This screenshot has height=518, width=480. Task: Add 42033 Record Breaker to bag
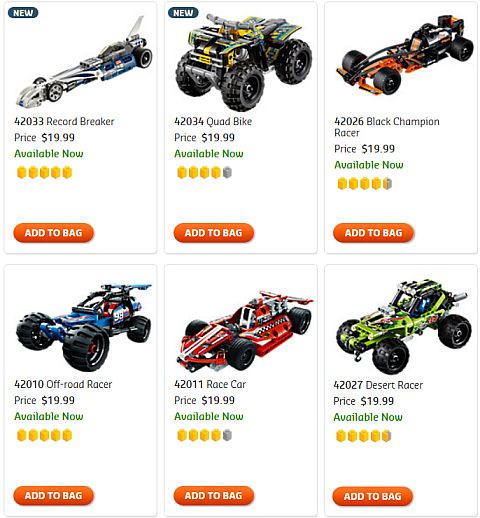coord(53,233)
